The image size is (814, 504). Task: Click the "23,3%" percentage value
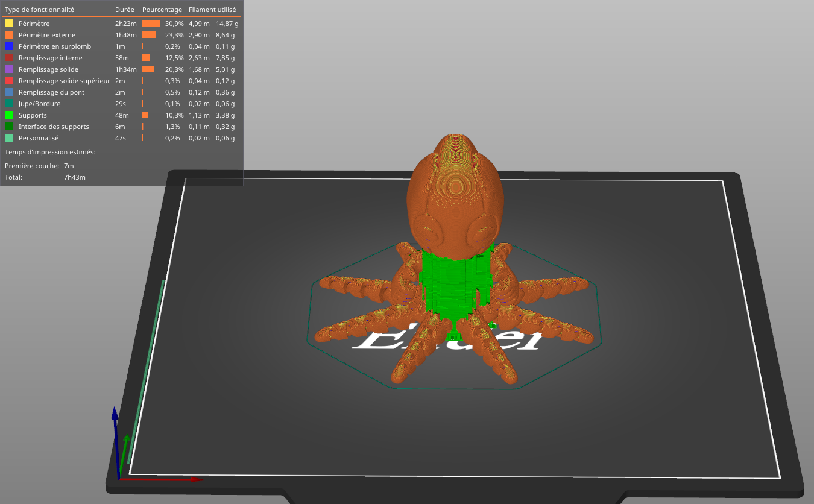tap(174, 35)
